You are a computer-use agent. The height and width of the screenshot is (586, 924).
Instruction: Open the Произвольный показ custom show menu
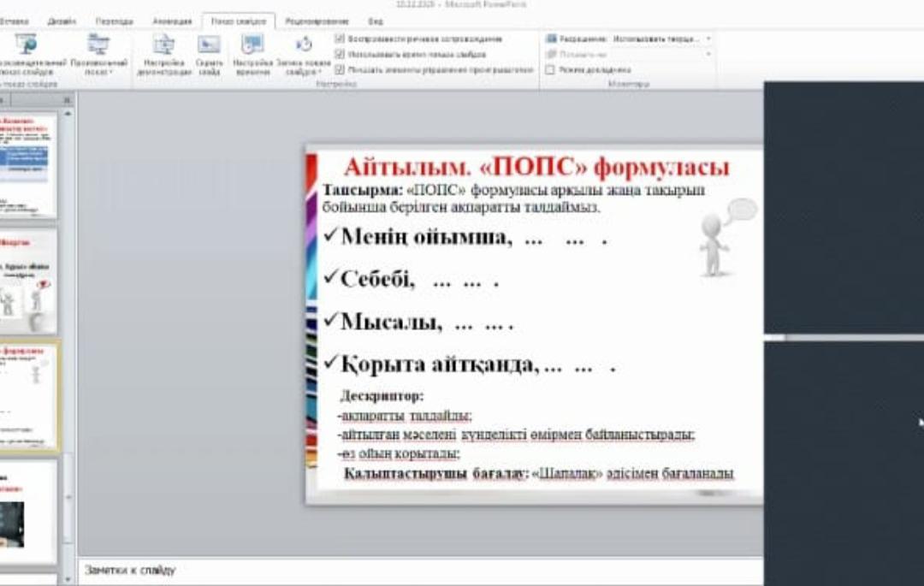pyautogui.click(x=98, y=54)
